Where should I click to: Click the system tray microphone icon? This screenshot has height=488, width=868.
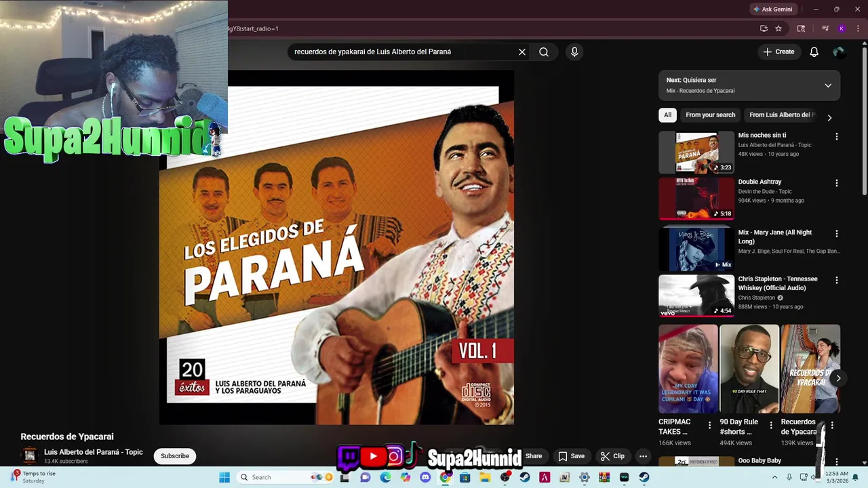[789, 477]
